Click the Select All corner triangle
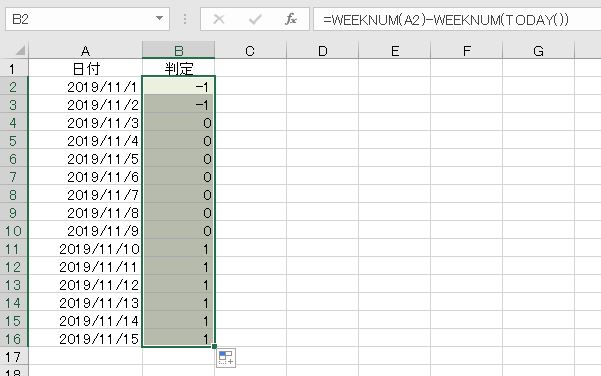 pyautogui.click(x=20, y=50)
